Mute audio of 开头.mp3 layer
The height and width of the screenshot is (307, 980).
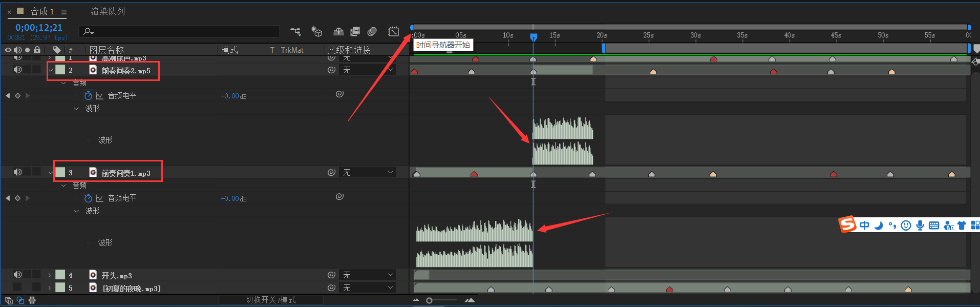17,274
